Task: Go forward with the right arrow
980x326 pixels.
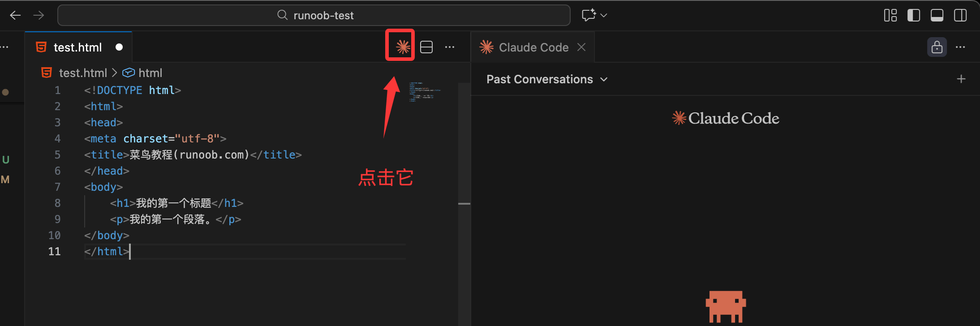Action: pos(39,15)
